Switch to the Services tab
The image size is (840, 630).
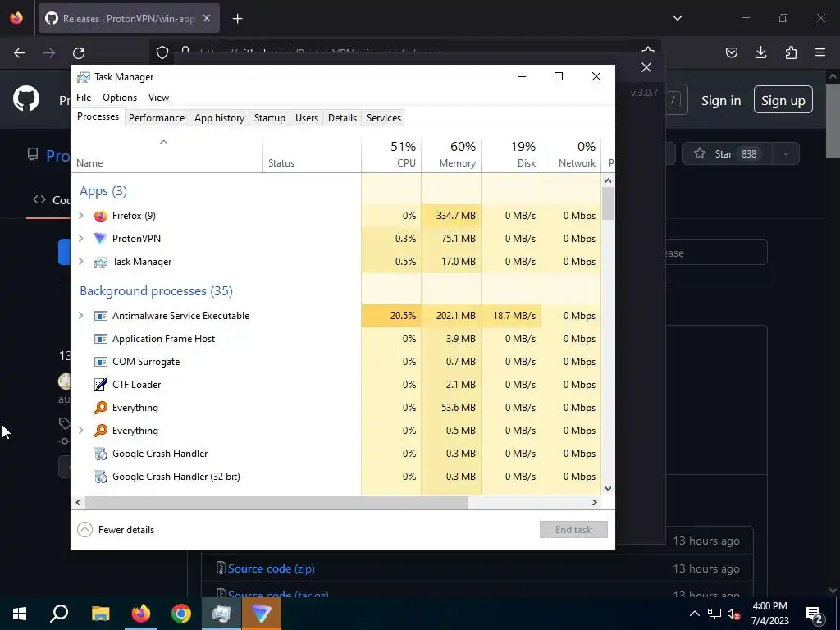[x=384, y=118]
